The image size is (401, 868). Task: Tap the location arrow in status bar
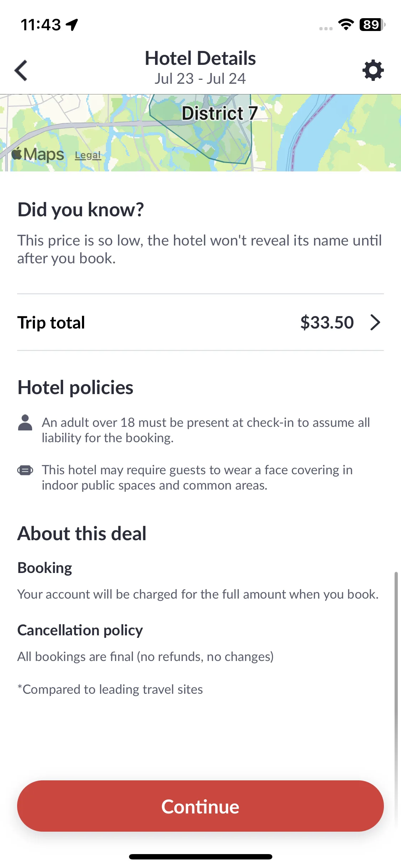(x=72, y=25)
